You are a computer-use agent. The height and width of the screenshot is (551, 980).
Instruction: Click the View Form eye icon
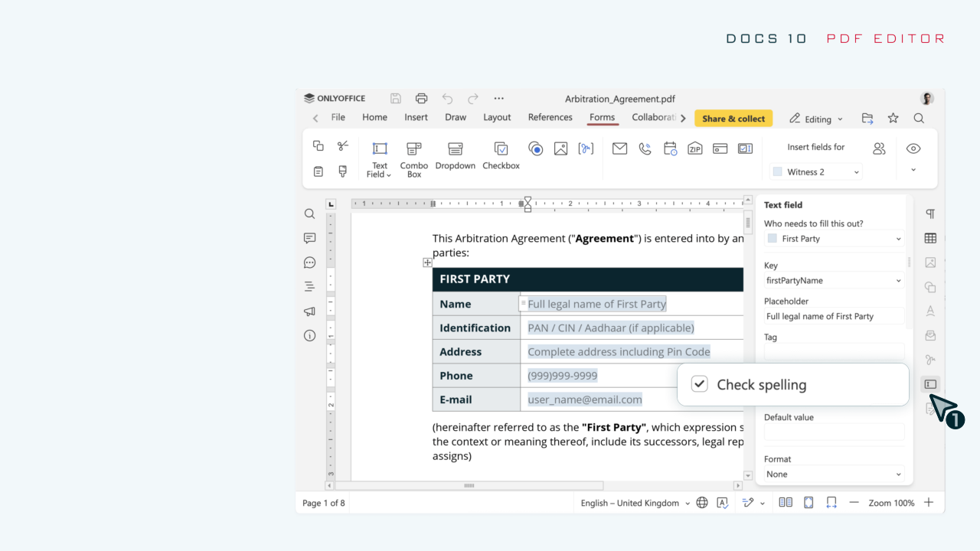[913, 148]
